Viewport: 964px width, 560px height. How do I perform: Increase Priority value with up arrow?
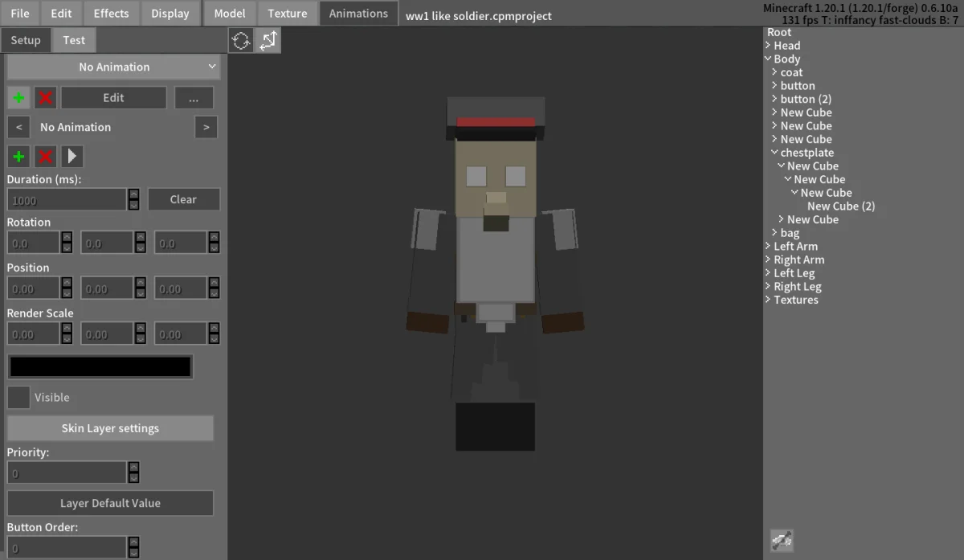[133, 468]
